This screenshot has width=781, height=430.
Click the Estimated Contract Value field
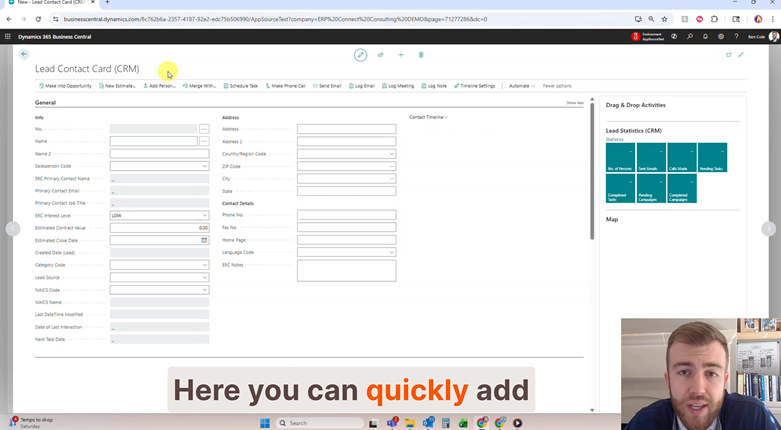159,228
